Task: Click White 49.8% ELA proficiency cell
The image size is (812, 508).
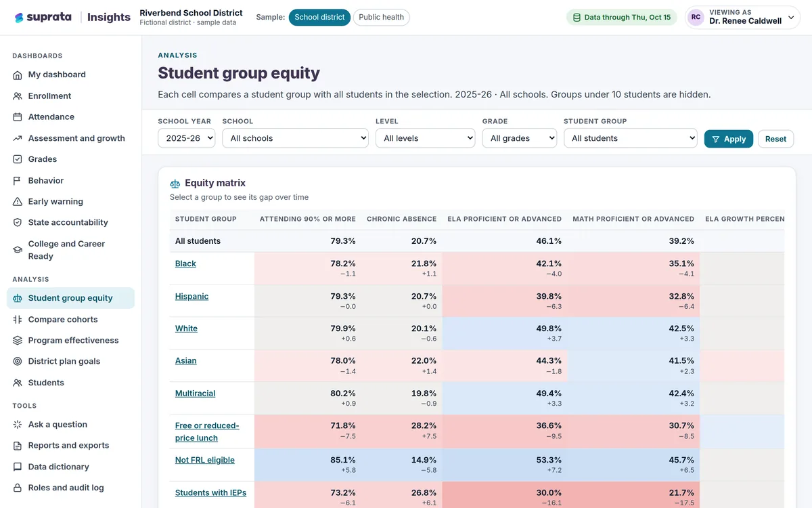Action: (x=504, y=333)
